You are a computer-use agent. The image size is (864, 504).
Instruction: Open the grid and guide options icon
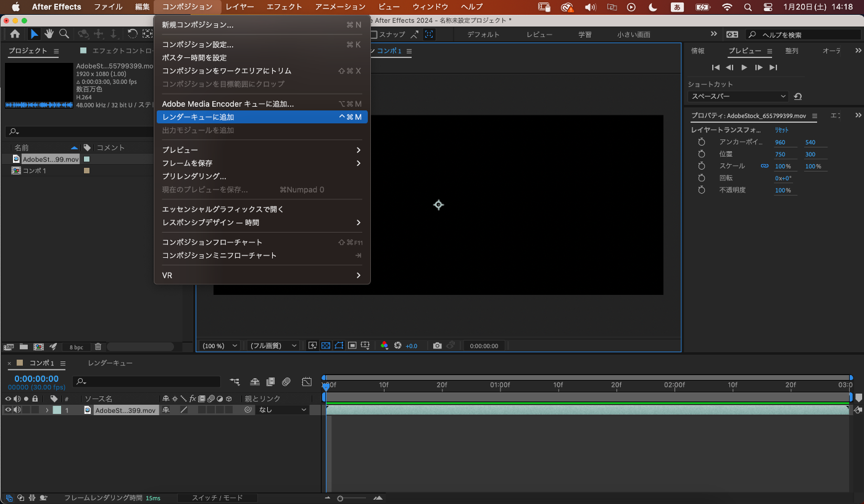(x=365, y=345)
